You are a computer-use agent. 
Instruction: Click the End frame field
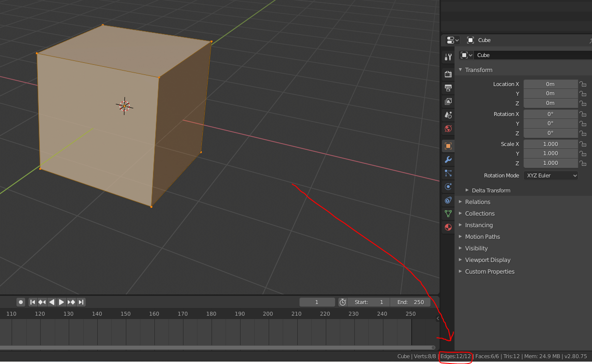(410, 302)
